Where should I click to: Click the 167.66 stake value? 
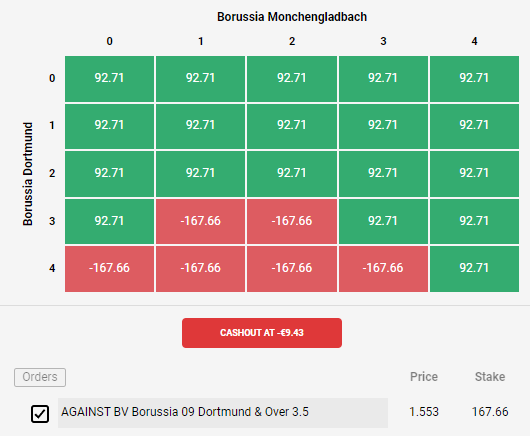tap(490, 412)
